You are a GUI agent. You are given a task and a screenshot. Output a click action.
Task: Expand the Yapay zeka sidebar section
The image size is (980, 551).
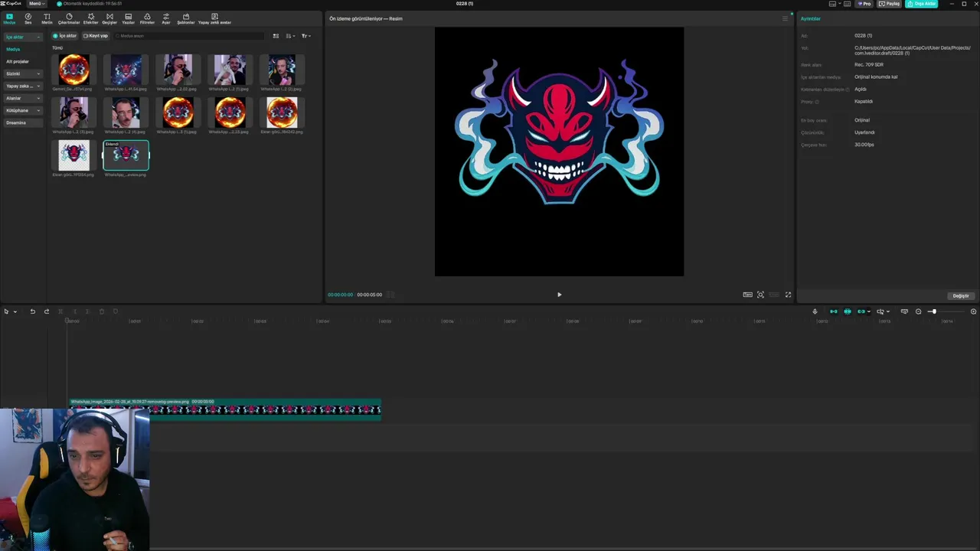[22, 86]
